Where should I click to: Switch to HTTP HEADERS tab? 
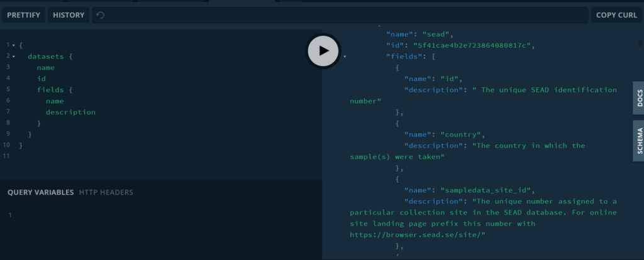(106, 192)
